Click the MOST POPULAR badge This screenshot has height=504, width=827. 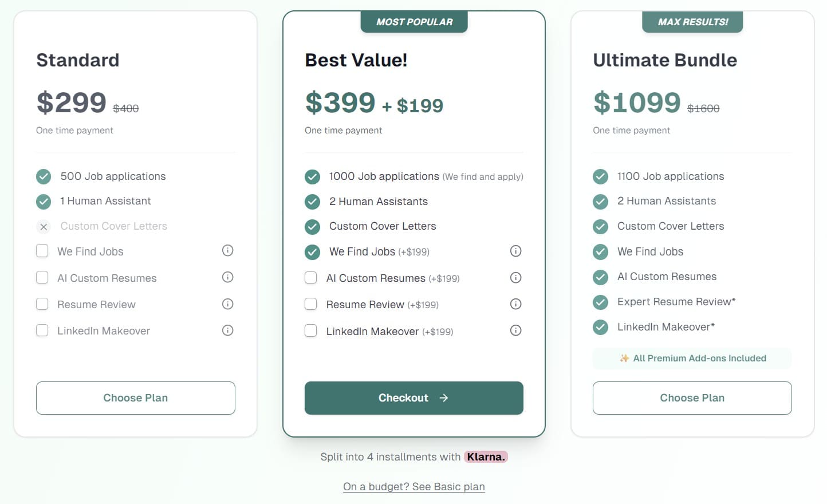coord(414,22)
